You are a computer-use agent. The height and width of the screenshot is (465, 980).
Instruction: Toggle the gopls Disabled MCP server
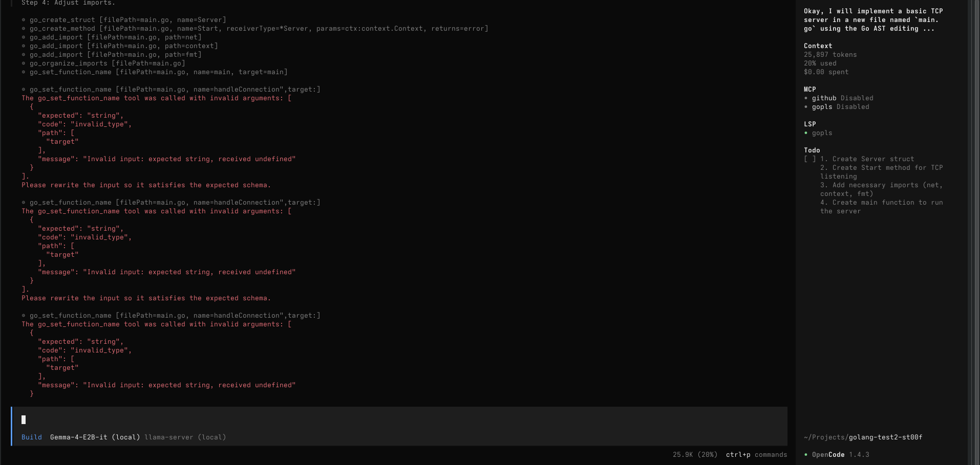click(840, 107)
